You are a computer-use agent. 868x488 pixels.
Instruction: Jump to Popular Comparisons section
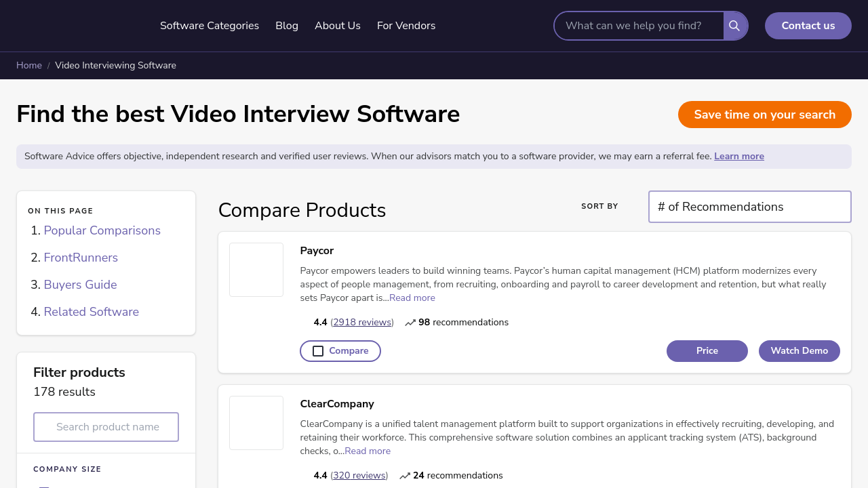click(x=102, y=230)
